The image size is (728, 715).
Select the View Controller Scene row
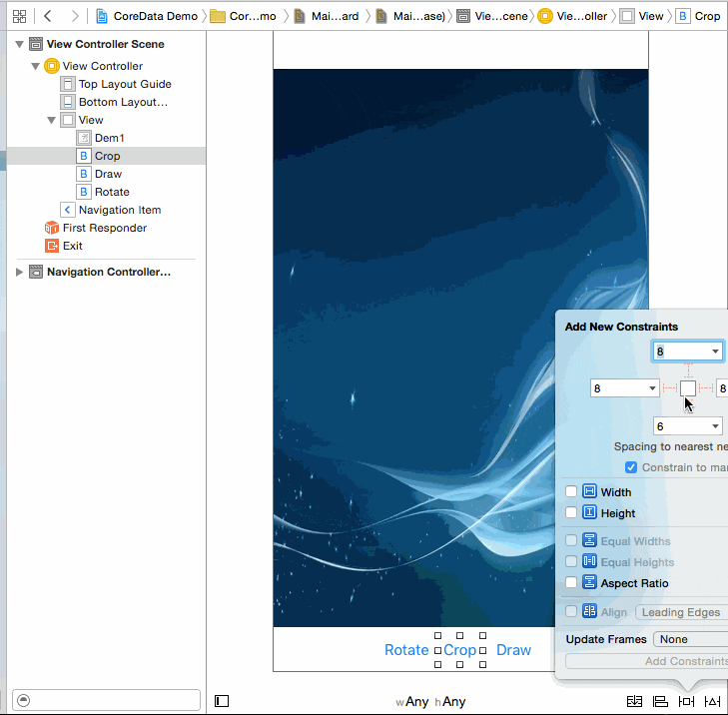click(x=106, y=44)
